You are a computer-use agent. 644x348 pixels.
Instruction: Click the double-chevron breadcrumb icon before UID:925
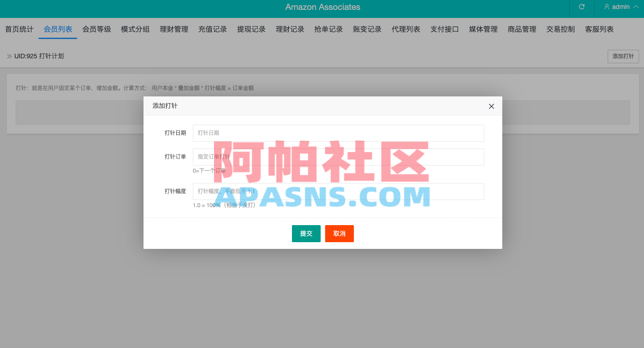9,56
